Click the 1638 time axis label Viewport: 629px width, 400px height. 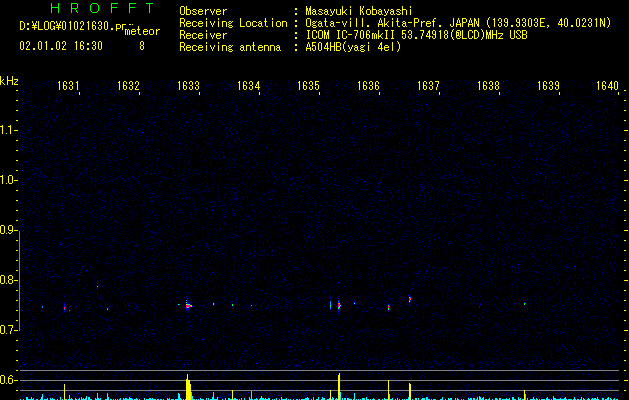(488, 86)
